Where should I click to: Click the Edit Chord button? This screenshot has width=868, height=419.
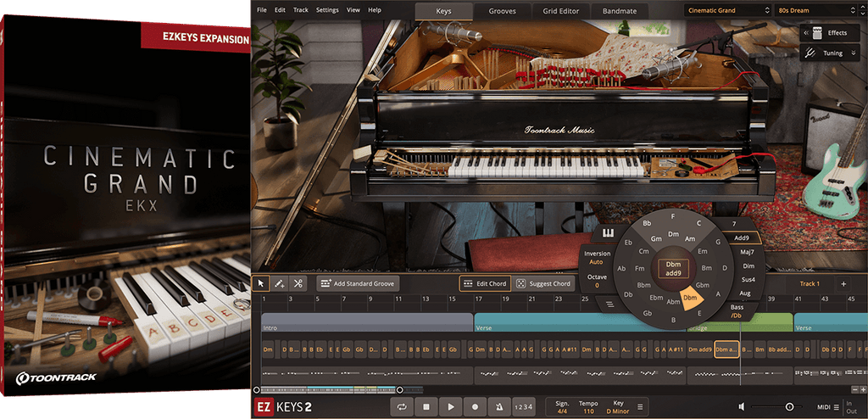point(485,284)
